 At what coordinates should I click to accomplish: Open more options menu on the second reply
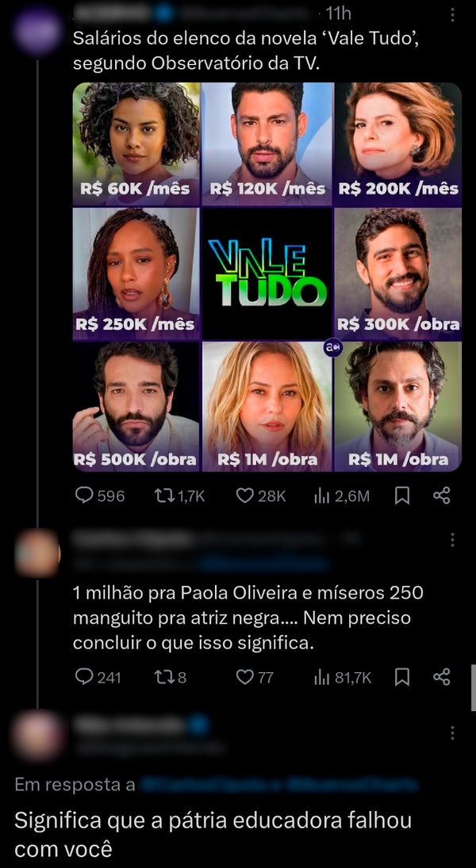(453, 540)
